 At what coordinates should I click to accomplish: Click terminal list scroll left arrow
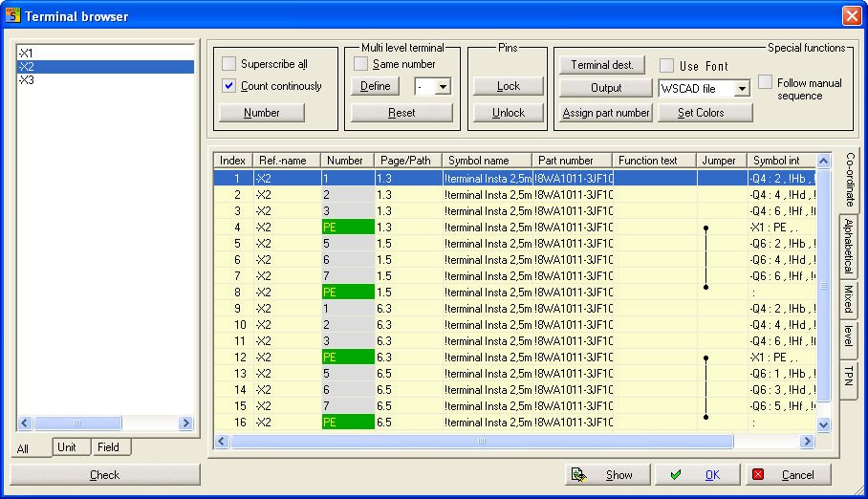pyautogui.click(x=24, y=423)
